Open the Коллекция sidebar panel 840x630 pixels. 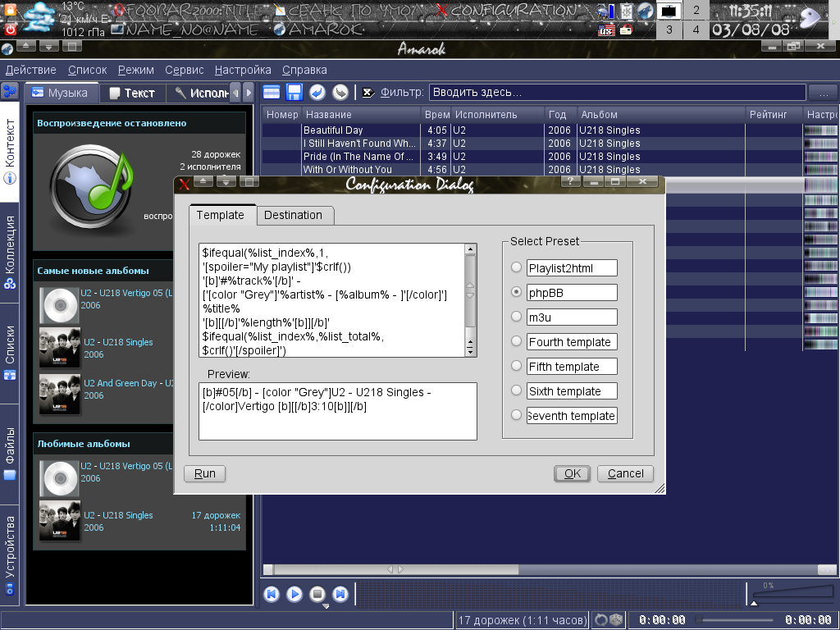point(10,252)
